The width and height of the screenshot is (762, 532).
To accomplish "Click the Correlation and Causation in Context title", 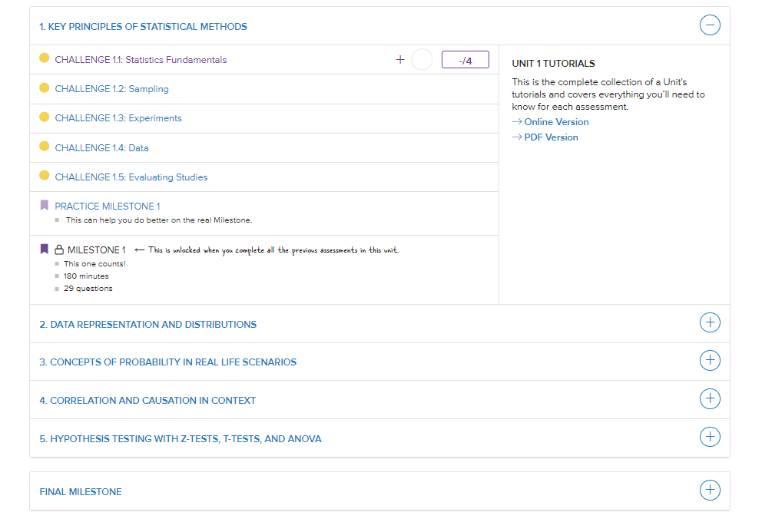I will [147, 400].
